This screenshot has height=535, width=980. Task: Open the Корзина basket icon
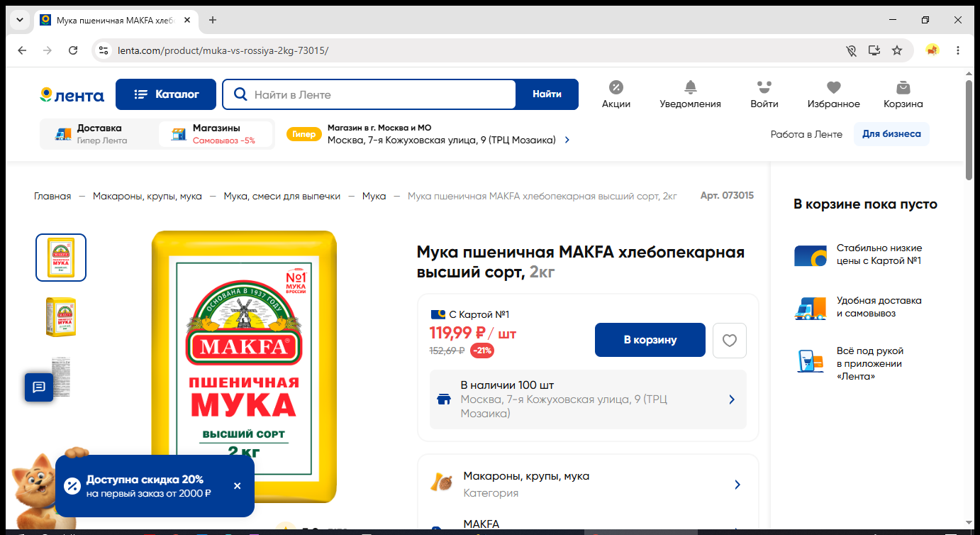pyautogui.click(x=903, y=94)
